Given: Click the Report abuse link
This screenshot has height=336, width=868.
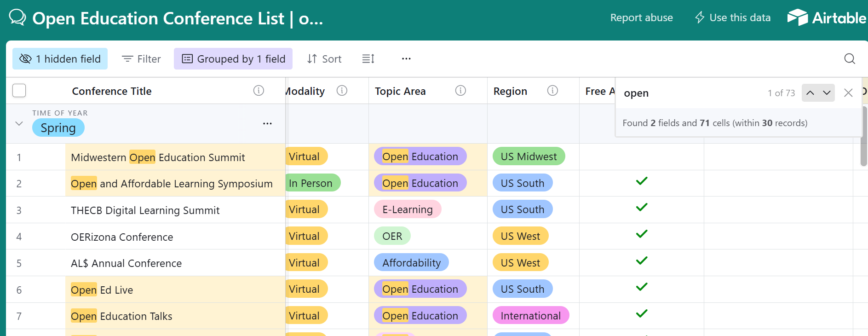Looking at the screenshot, I should click(x=641, y=17).
